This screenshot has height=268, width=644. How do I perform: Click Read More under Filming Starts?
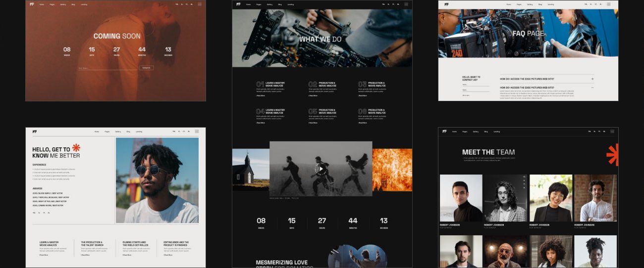(x=127, y=255)
